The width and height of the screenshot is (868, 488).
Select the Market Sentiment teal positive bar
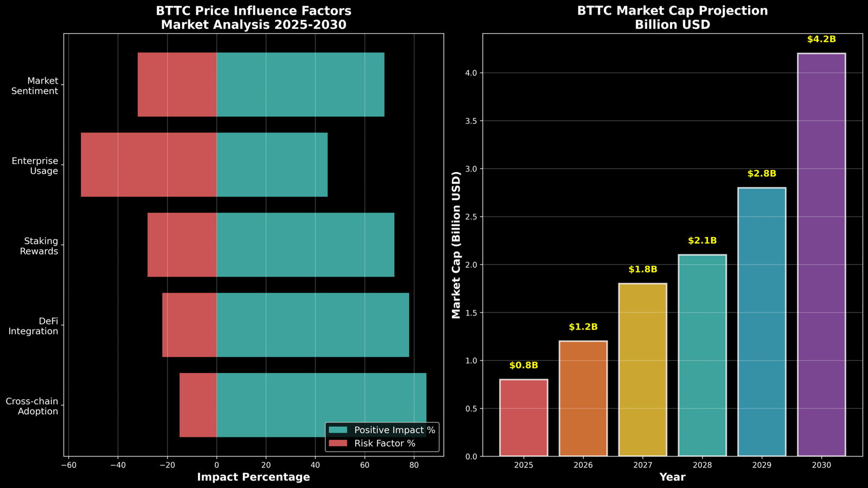point(300,85)
